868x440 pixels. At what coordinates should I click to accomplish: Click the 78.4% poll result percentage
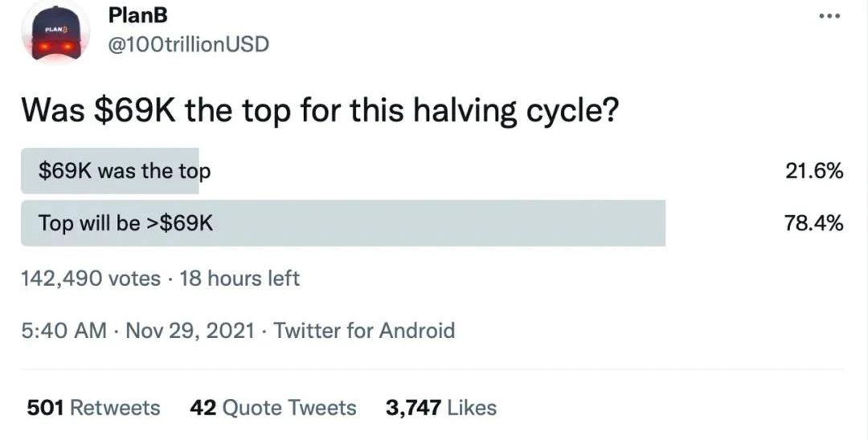pos(813,223)
